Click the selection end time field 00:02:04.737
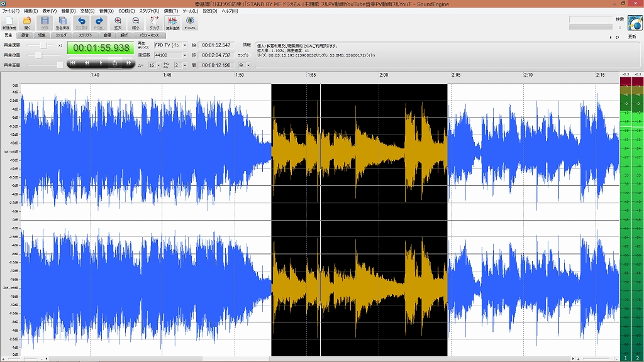The height and width of the screenshot is (362, 644). point(216,55)
